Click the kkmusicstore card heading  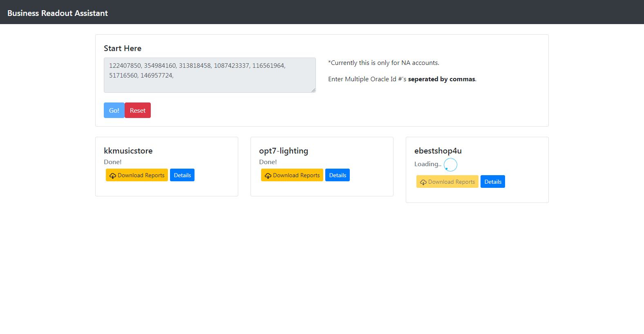coord(128,151)
